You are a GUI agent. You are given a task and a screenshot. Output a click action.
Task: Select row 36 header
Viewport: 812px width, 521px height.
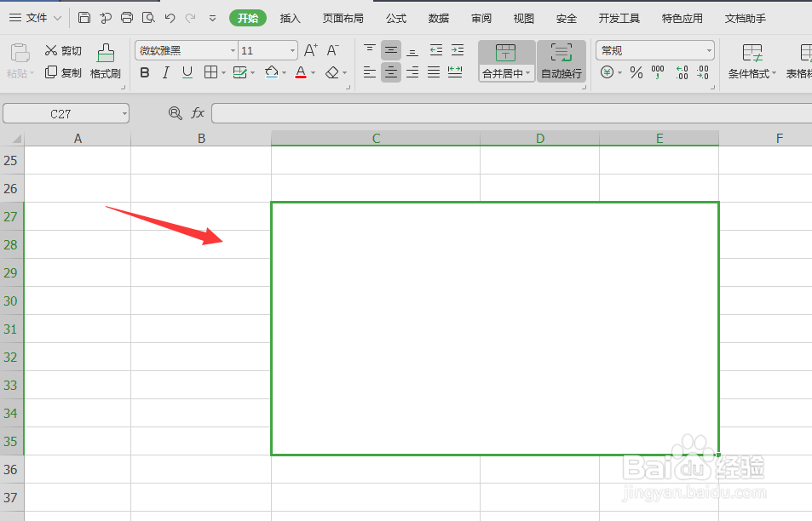pos(11,469)
